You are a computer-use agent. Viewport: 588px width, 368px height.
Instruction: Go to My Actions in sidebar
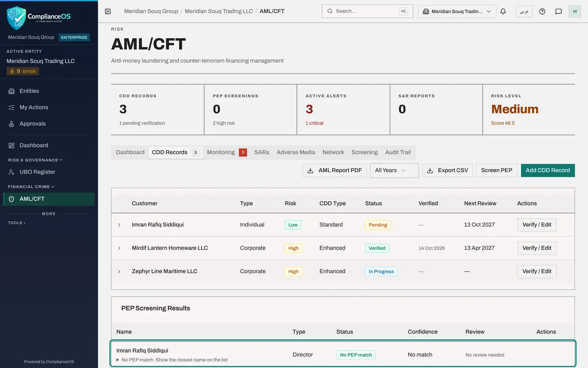click(x=49, y=107)
